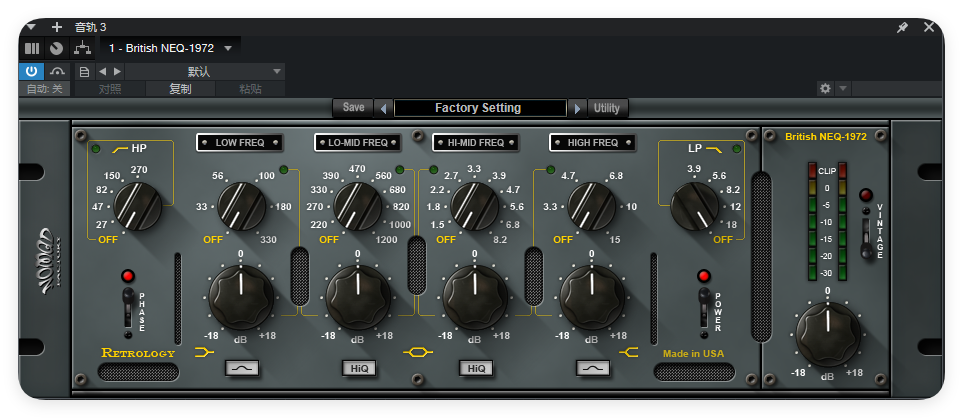Image resolution: width=963 pixels, height=418 pixels.
Task: Click the high band dB gain knob
Action: coord(592,297)
